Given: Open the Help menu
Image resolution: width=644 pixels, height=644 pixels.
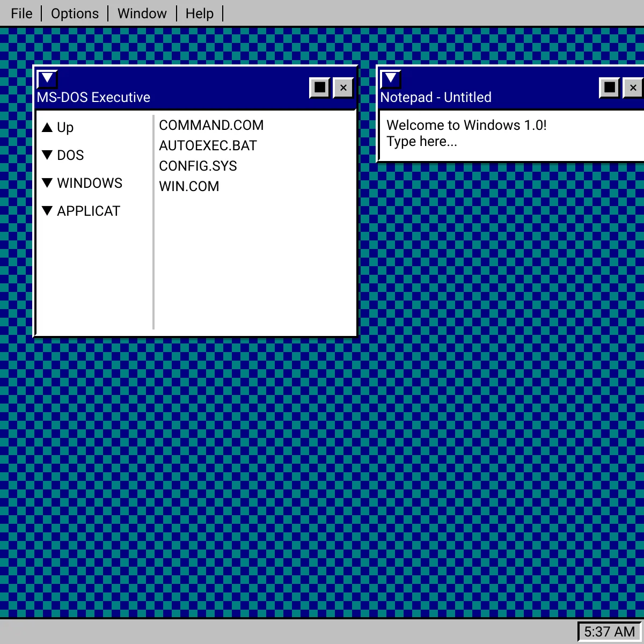Looking at the screenshot, I should pyautogui.click(x=200, y=13).
